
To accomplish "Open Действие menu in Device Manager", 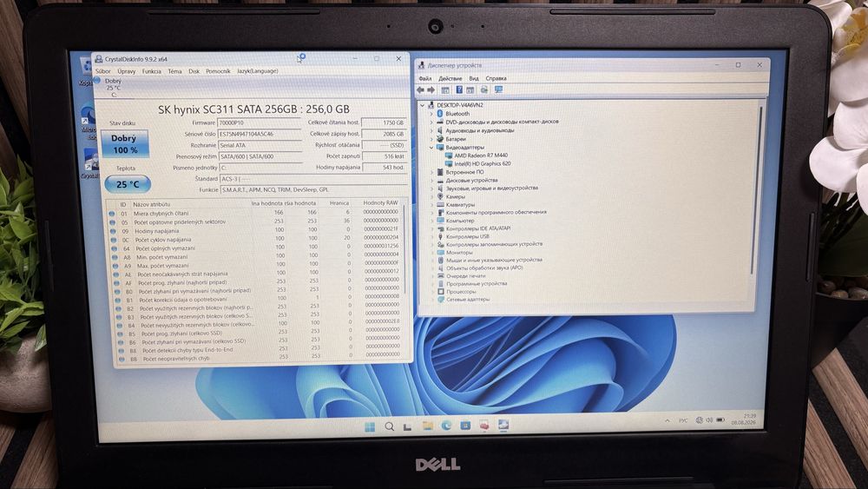I will [x=450, y=79].
